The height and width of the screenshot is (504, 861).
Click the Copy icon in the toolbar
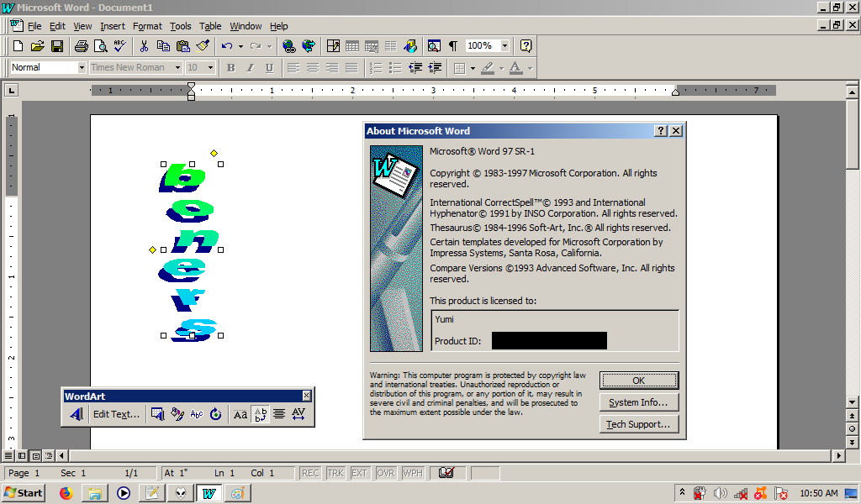[163, 46]
